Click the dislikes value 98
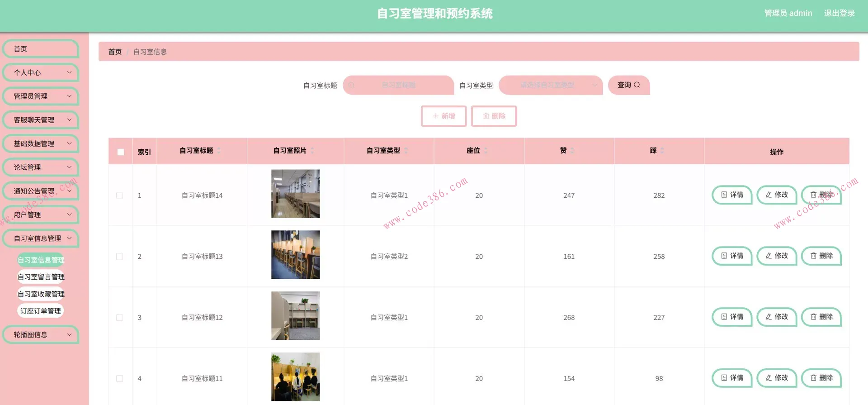 click(659, 379)
